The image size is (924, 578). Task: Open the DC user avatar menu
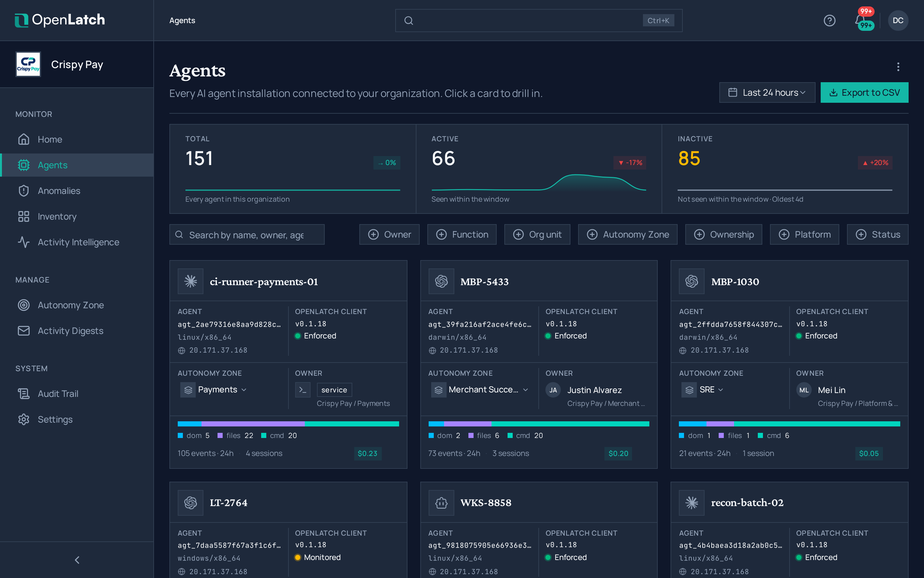pyautogui.click(x=898, y=21)
